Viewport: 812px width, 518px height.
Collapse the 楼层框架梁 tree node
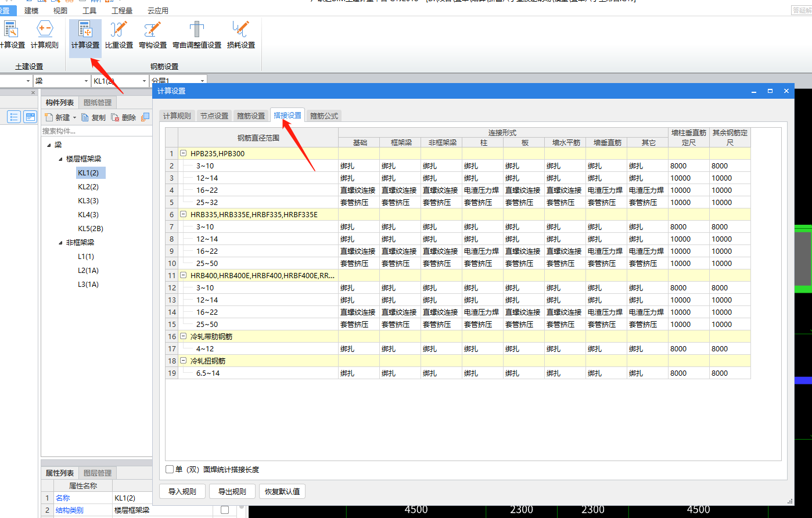coord(60,159)
